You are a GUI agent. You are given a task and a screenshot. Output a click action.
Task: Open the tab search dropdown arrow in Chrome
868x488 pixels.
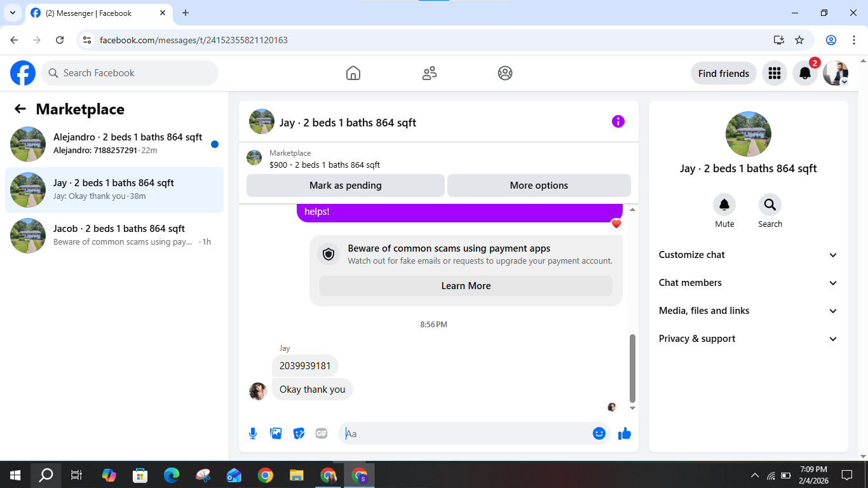[x=12, y=13]
